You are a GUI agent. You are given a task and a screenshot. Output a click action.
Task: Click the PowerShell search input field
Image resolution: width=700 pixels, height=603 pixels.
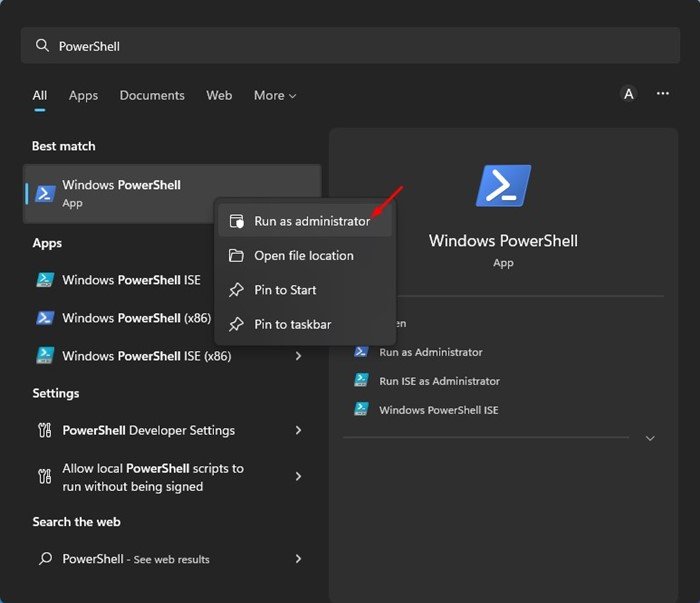[350, 46]
